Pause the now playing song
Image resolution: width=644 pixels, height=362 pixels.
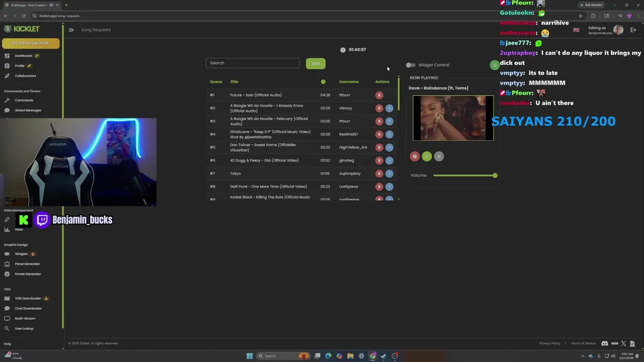439,156
